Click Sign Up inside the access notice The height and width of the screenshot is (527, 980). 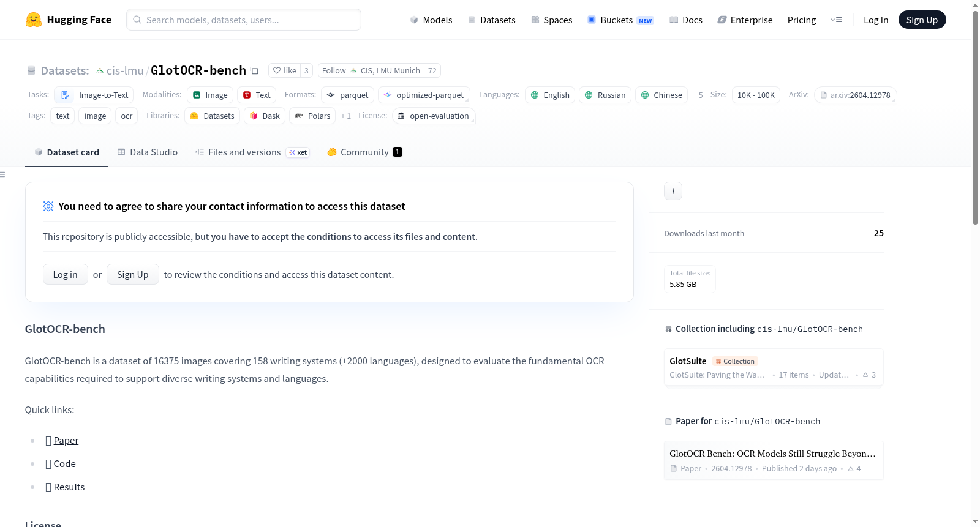pyautogui.click(x=133, y=274)
